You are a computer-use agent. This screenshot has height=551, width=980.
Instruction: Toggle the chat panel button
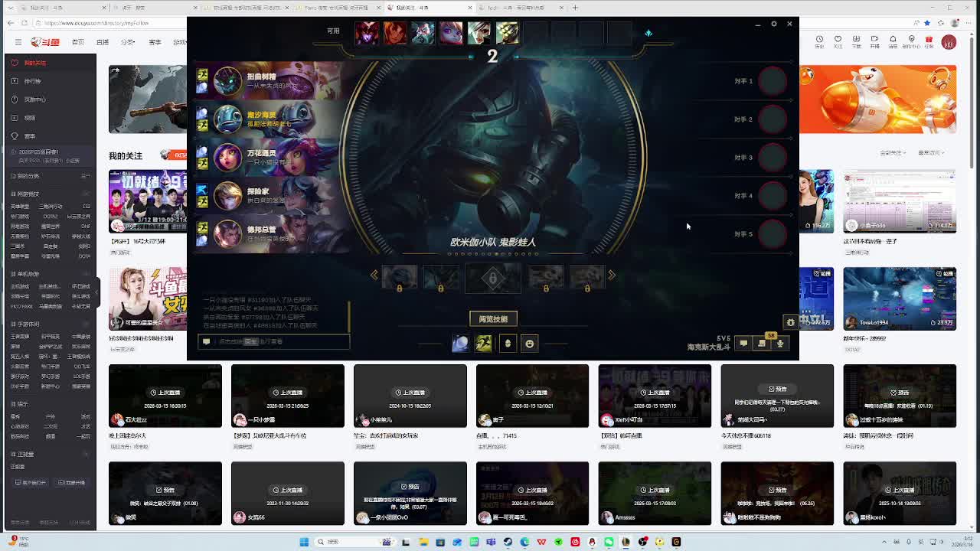(743, 344)
